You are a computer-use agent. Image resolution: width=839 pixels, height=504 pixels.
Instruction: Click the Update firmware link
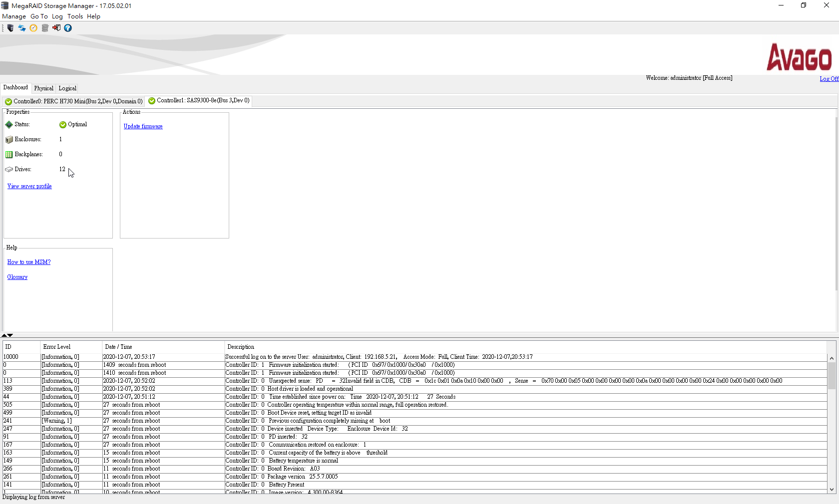[143, 126]
